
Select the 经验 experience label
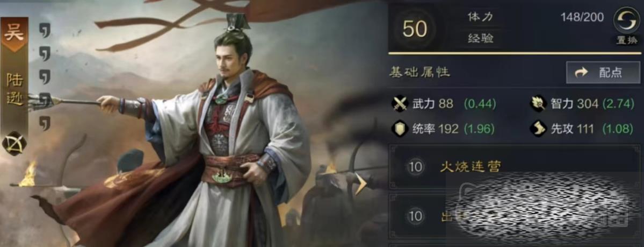pos(480,38)
